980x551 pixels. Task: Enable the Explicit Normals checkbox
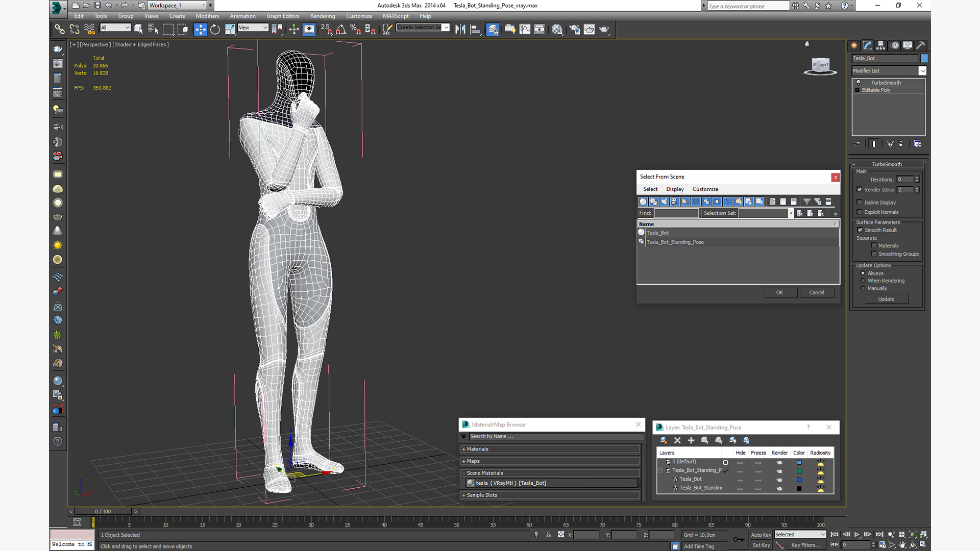(x=860, y=212)
